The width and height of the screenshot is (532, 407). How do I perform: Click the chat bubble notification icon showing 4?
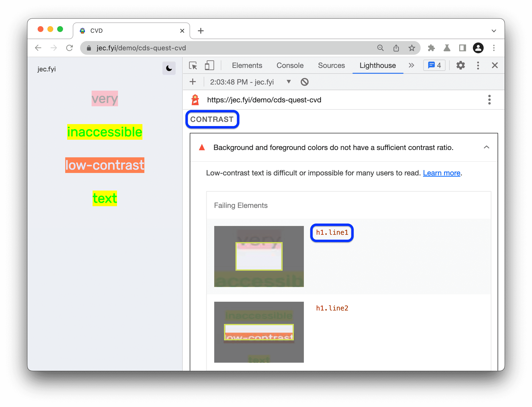coord(435,65)
